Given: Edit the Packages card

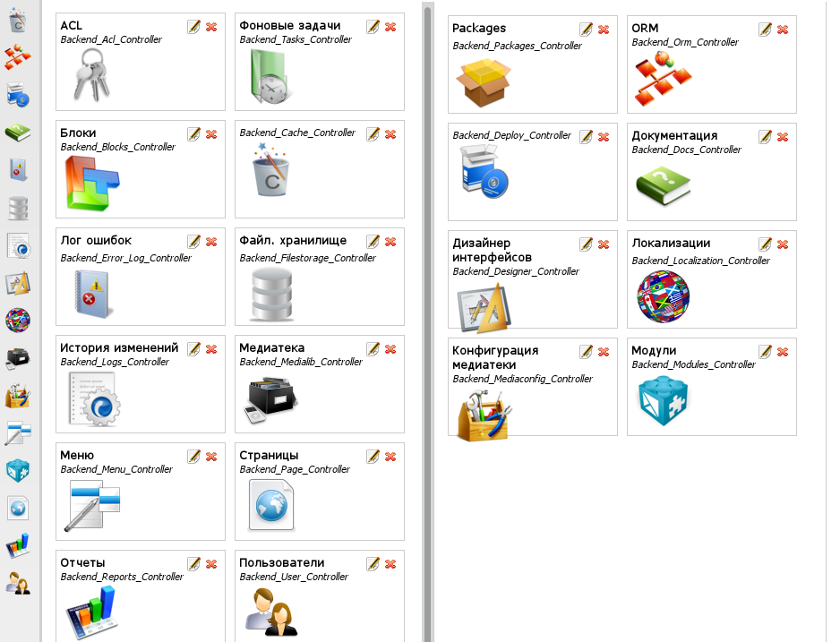Looking at the screenshot, I should (x=586, y=29).
